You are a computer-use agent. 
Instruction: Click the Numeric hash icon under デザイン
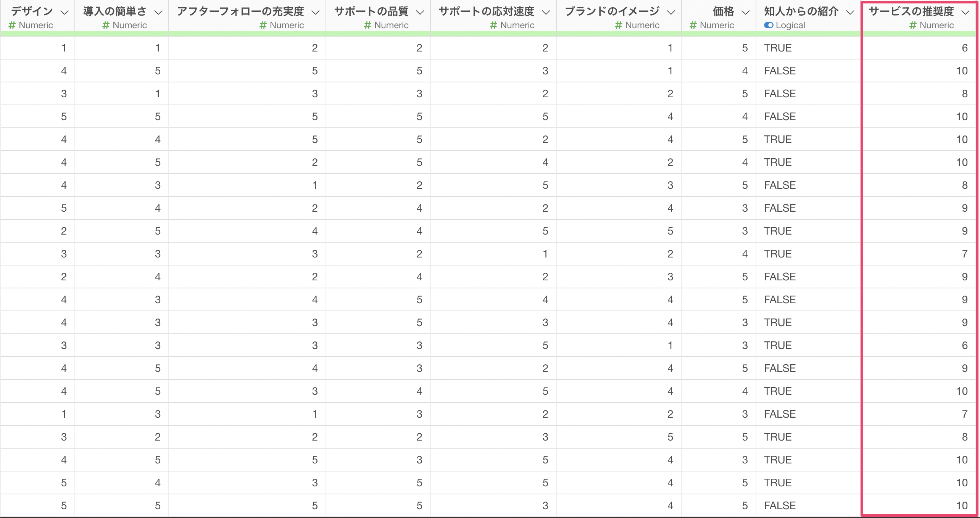12,25
